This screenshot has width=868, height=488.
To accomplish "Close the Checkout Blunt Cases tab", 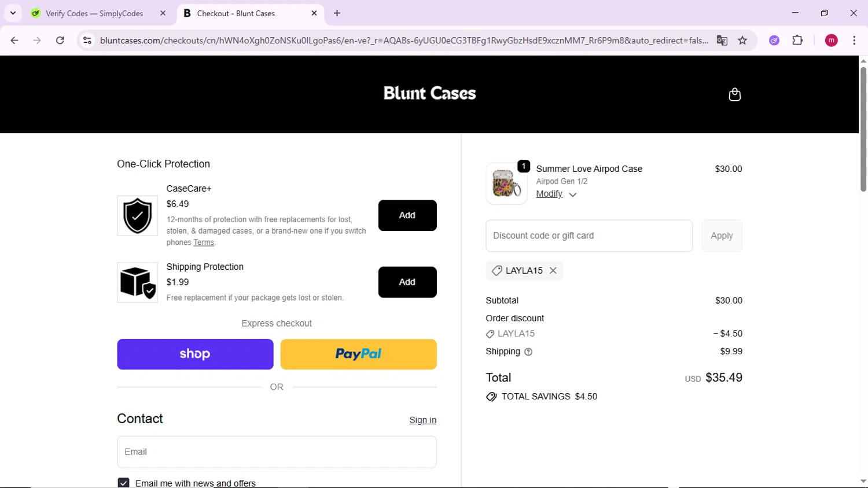I will pos(314,13).
